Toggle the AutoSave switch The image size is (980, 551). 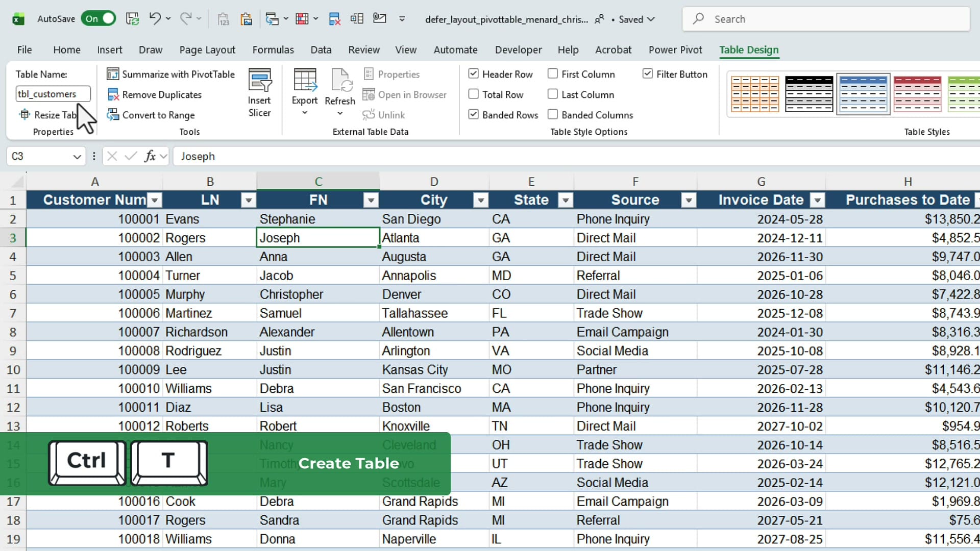click(99, 19)
